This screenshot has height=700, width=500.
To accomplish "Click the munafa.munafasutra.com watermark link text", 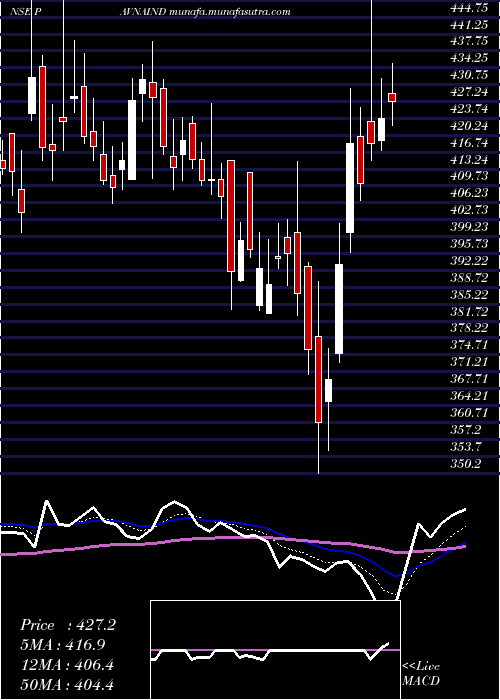I will click(230, 12).
